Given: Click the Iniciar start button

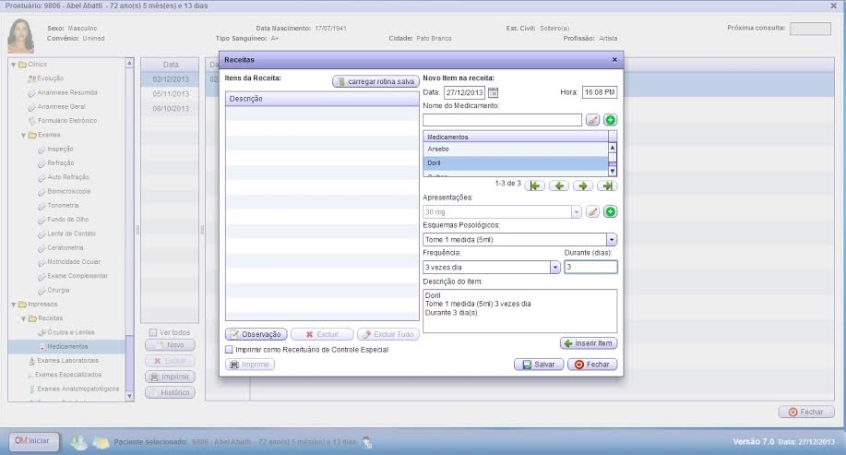Looking at the screenshot, I should (33, 441).
